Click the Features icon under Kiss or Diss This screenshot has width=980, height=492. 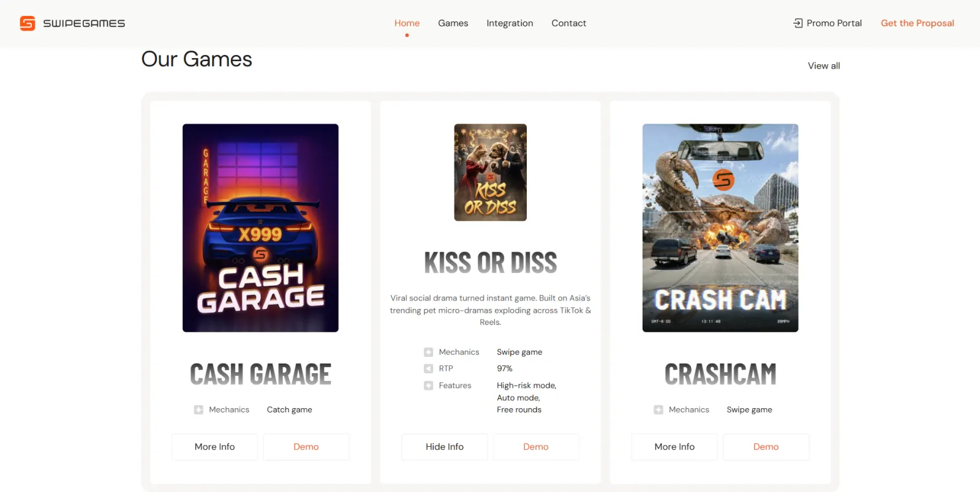click(x=429, y=386)
